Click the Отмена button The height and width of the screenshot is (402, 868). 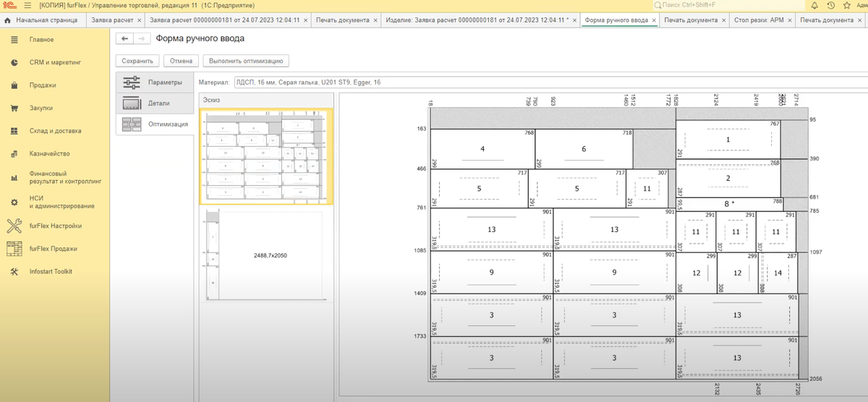click(x=181, y=61)
